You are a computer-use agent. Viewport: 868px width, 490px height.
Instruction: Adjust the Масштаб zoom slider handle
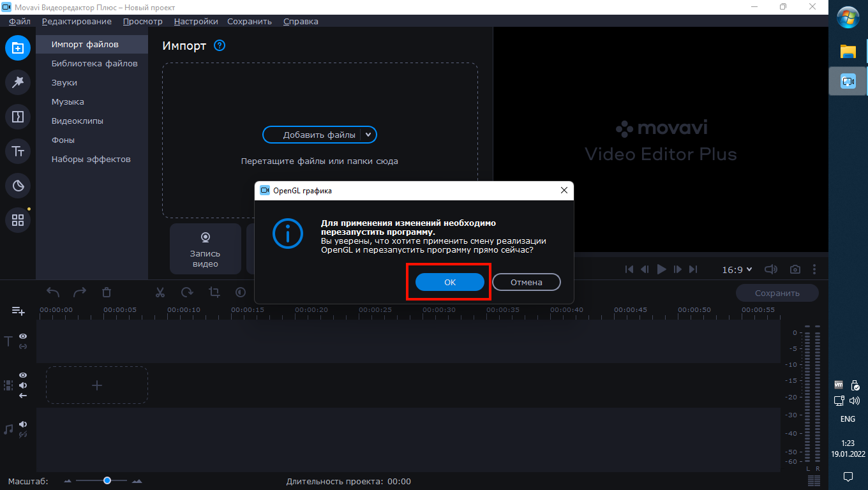pos(107,480)
